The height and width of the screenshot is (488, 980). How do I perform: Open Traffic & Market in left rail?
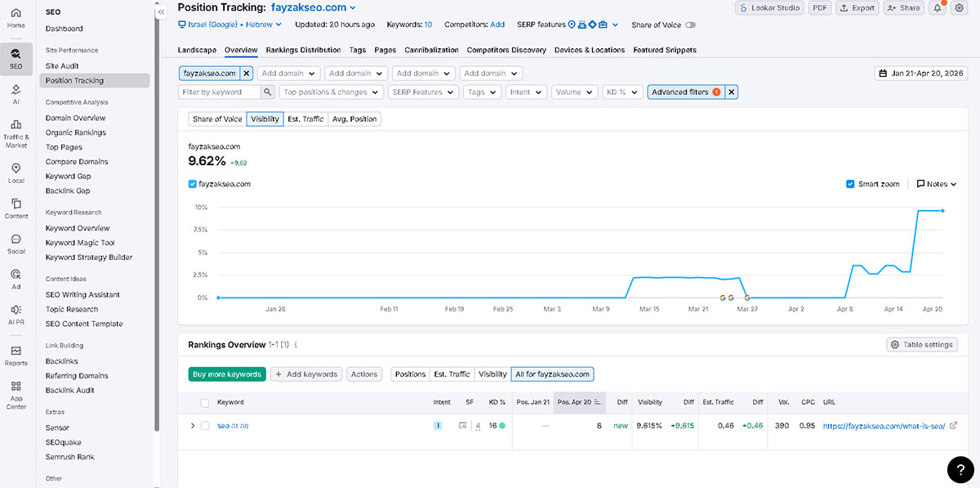click(16, 134)
